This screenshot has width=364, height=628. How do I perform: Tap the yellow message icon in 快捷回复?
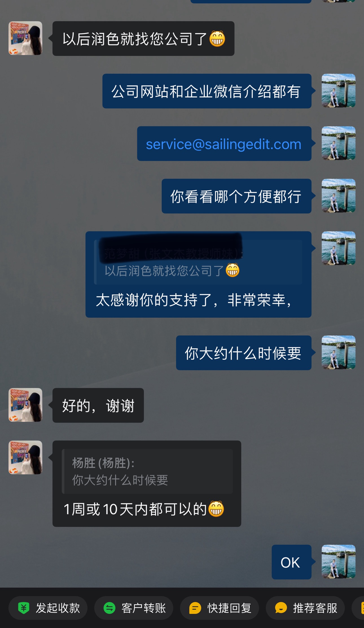pos(195,608)
